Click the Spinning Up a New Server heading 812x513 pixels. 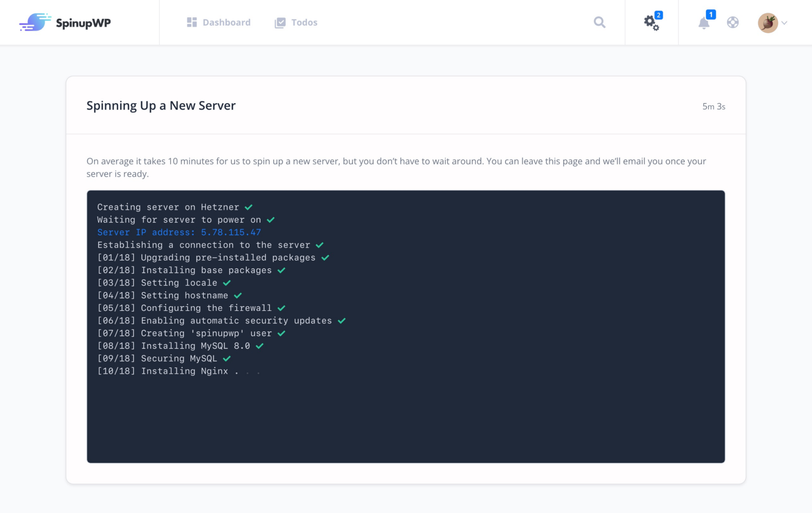tap(161, 105)
